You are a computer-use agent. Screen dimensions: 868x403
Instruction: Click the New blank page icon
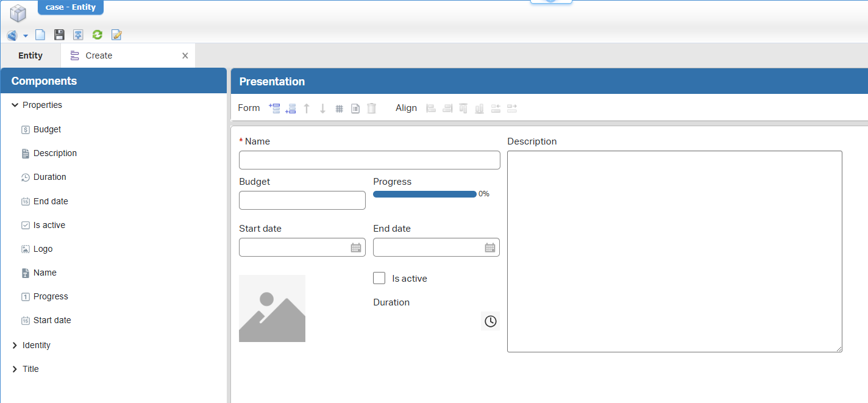pos(40,35)
